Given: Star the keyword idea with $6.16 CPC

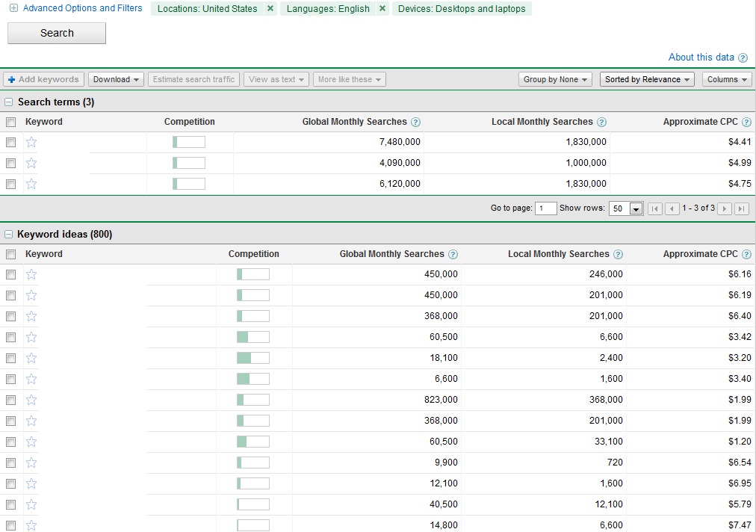Looking at the screenshot, I should pos(31,274).
